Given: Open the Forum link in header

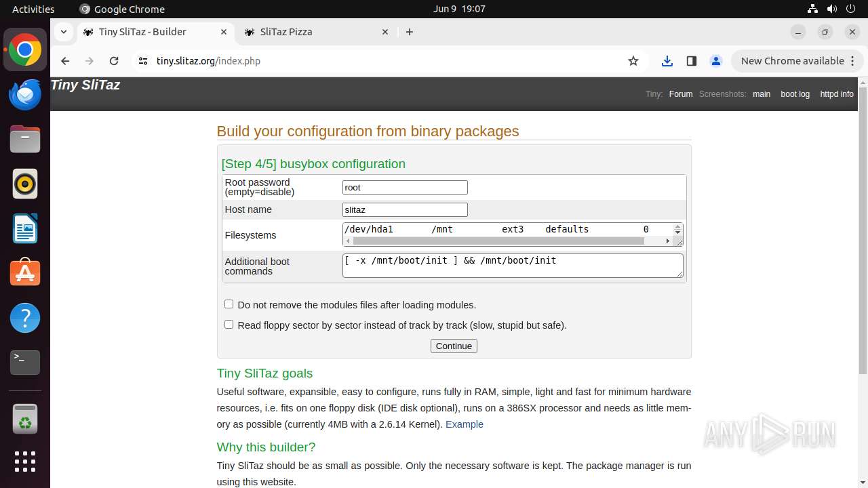Looking at the screenshot, I should 681,94.
